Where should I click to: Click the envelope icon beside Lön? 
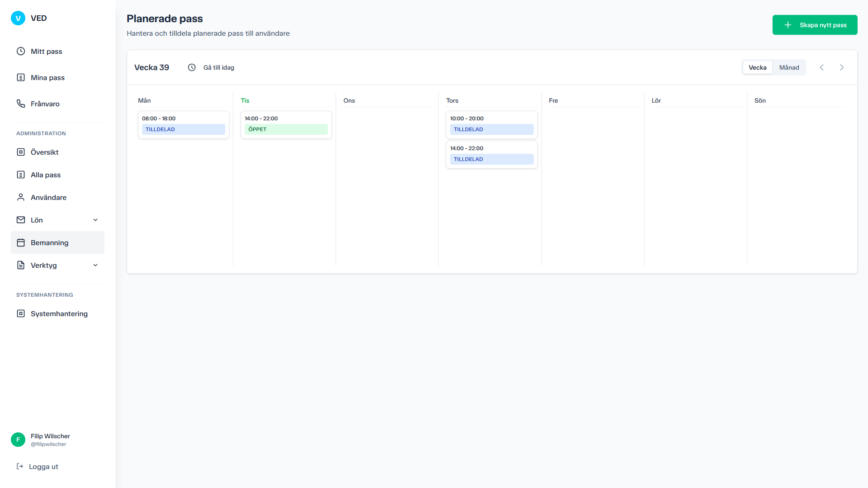(21, 220)
